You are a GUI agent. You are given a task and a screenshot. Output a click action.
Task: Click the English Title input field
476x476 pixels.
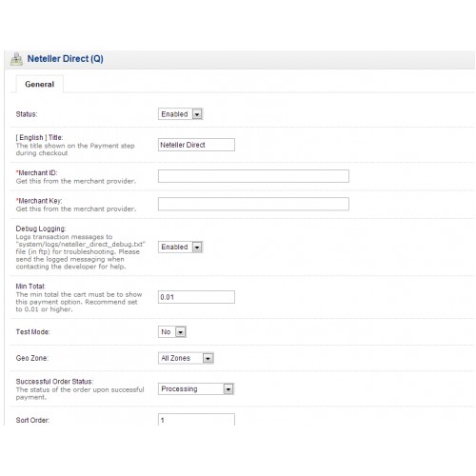pyautogui.click(x=196, y=145)
